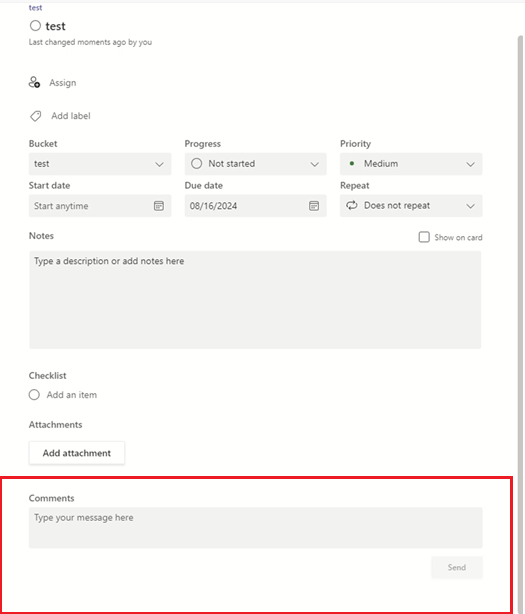Click the Add an item checklist field
525x614 pixels.
click(72, 395)
